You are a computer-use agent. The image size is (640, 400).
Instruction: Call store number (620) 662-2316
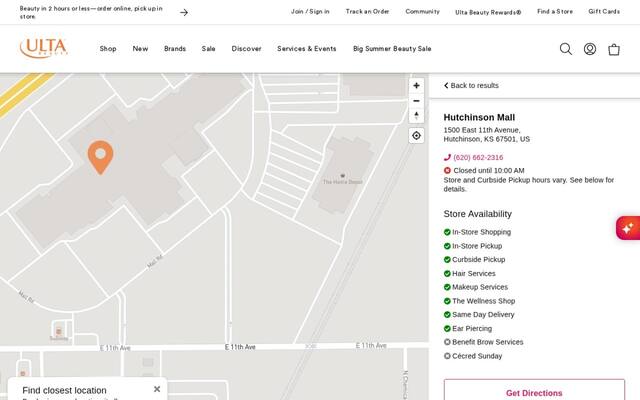[478, 158]
